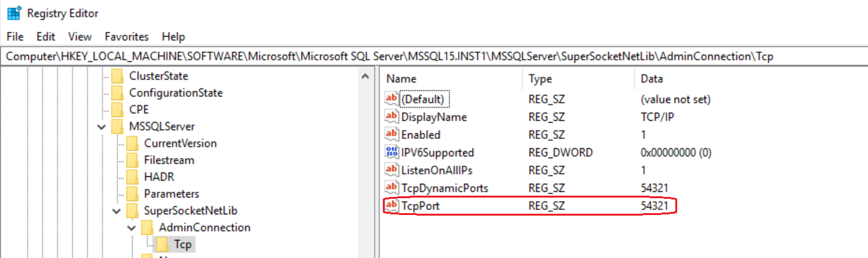Select the IPV6Supported value name

click(x=438, y=152)
